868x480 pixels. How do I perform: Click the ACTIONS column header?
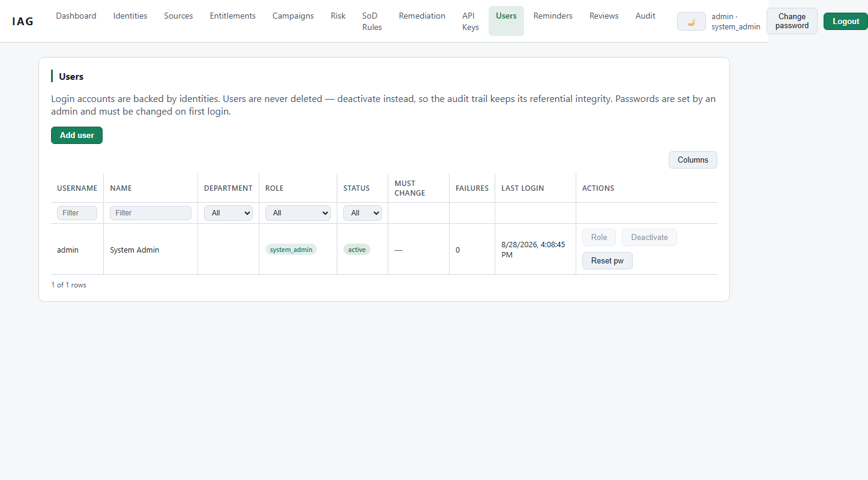[x=646, y=188]
